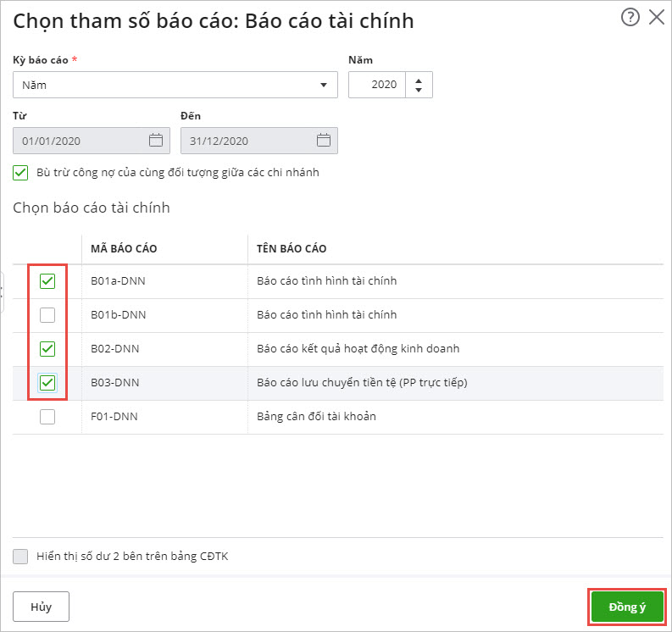The height and width of the screenshot is (632, 672).
Task: Click the Đồng ý button
Action: pos(627,607)
